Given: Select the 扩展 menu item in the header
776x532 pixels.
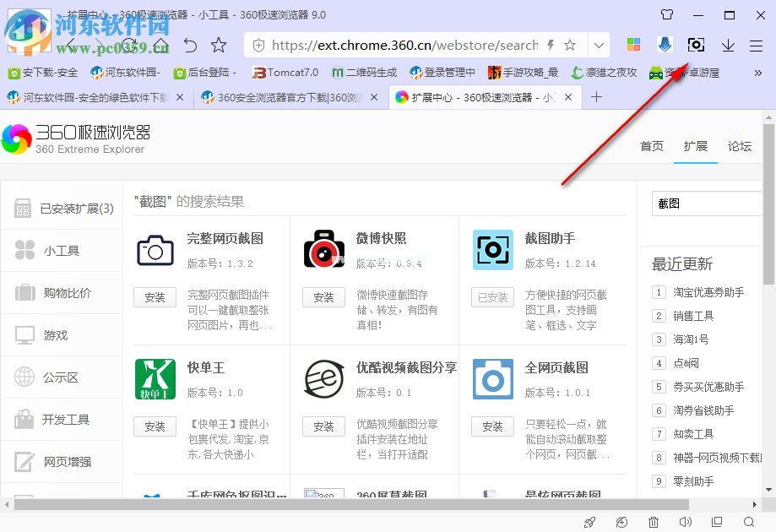Looking at the screenshot, I should (695, 145).
